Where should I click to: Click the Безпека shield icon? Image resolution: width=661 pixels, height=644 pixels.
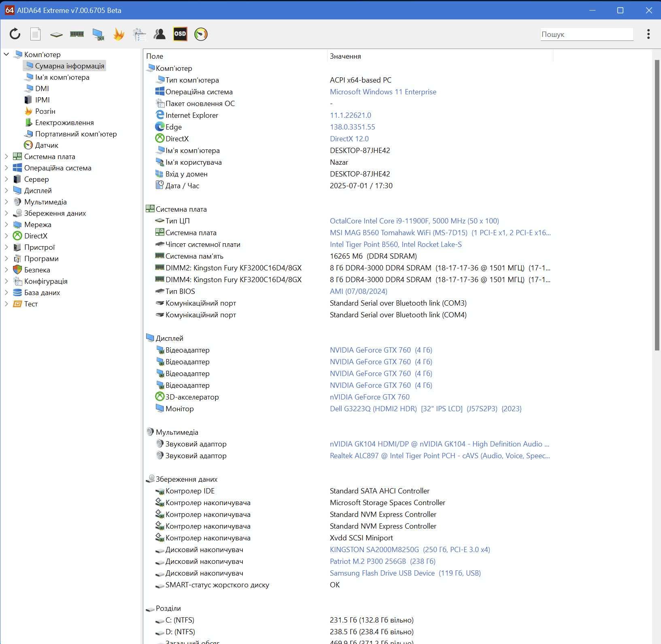click(x=17, y=270)
